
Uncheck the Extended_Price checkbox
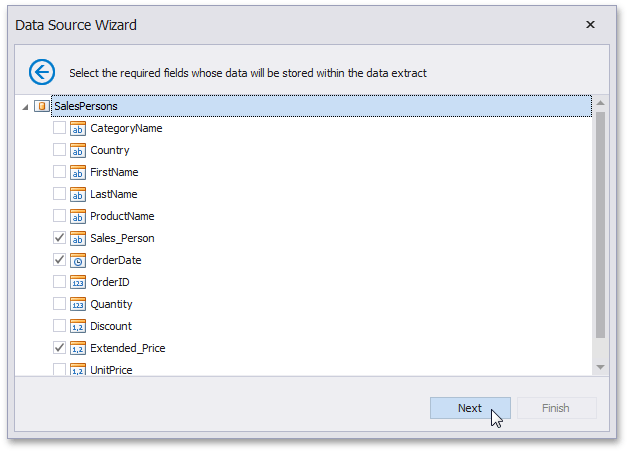59,348
